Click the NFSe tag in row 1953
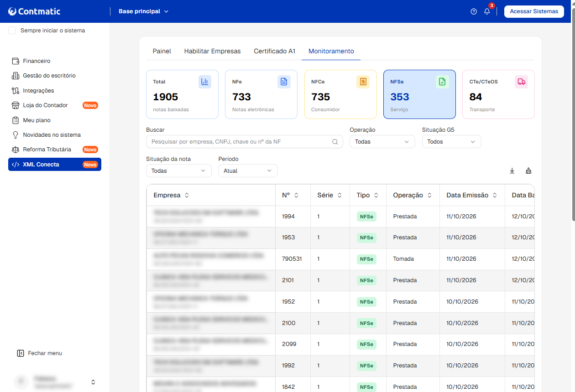Image resolution: width=575 pixels, height=392 pixels. click(x=366, y=238)
